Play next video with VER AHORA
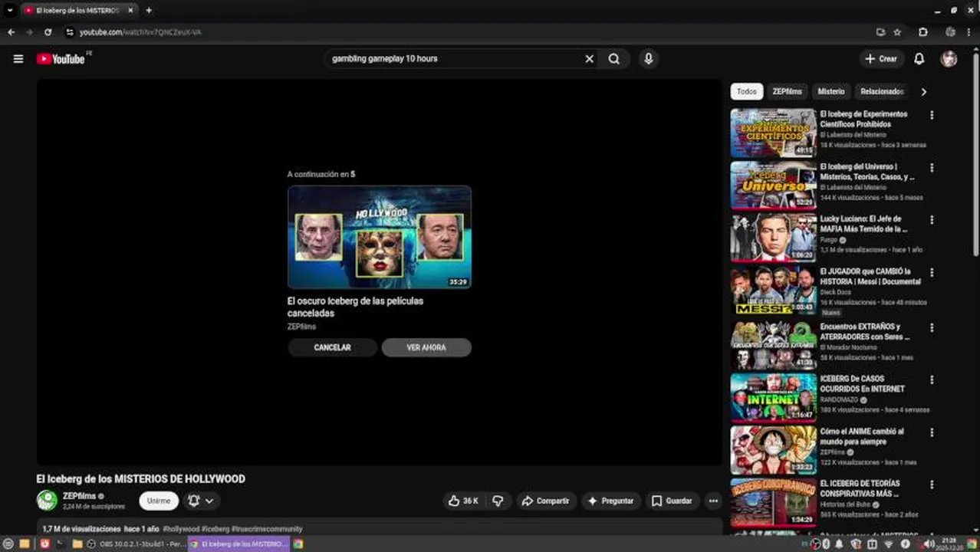980x552 pixels. [x=426, y=347]
